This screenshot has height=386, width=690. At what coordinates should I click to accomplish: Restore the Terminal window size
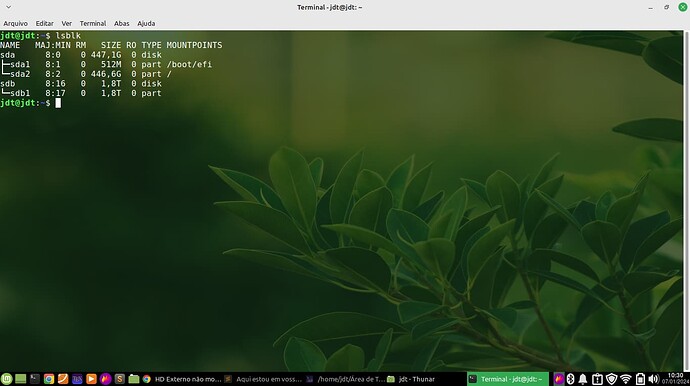(666, 7)
